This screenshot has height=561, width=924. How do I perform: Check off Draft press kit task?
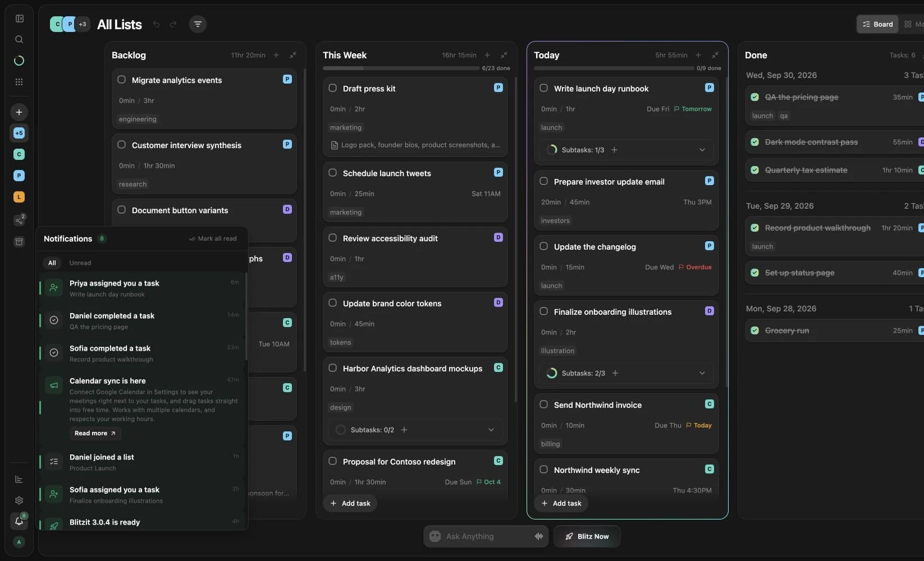click(333, 88)
